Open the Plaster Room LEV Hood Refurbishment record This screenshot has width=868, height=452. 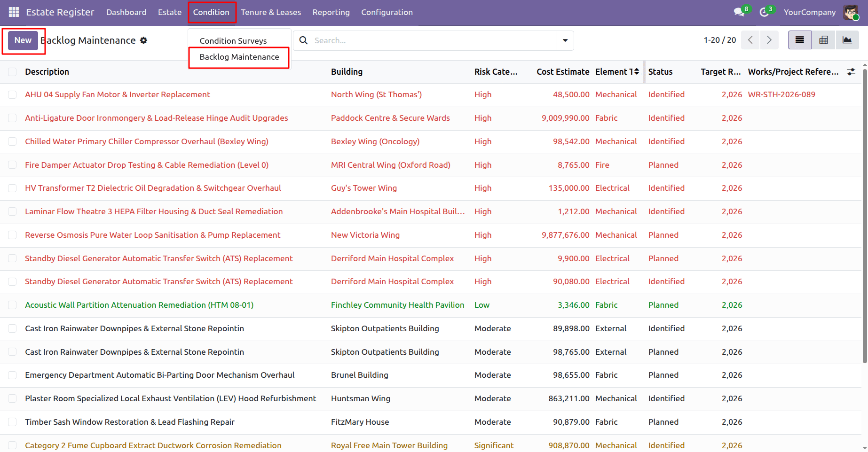pyautogui.click(x=171, y=398)
